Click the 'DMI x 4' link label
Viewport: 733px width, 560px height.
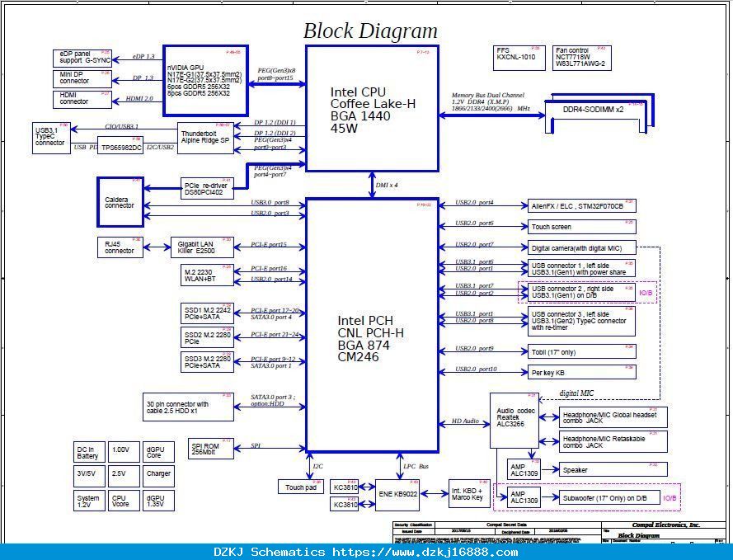[x=387, y=185]
